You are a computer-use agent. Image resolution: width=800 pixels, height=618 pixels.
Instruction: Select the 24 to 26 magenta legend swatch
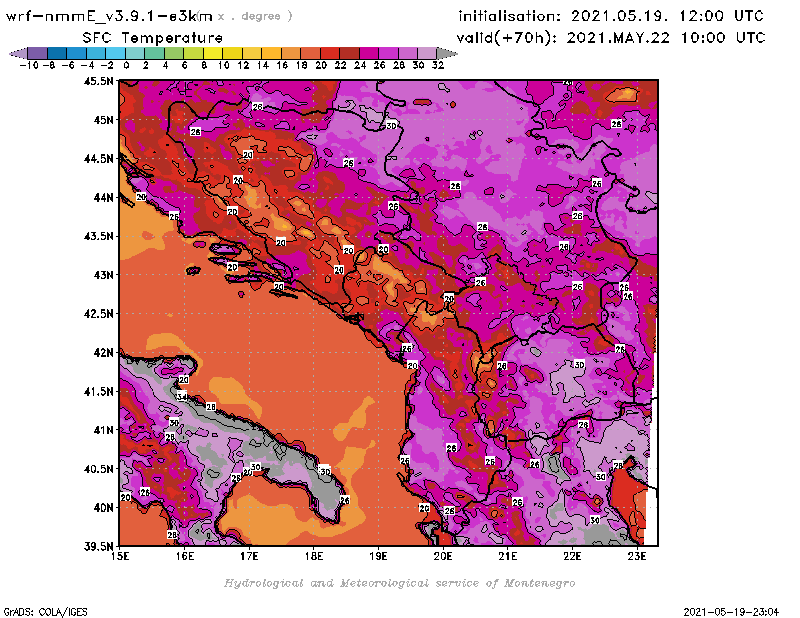(x=368, y=53)
